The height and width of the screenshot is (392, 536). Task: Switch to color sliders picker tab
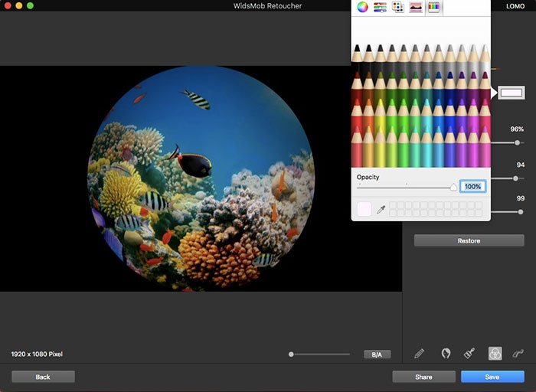tap(380, 7)
